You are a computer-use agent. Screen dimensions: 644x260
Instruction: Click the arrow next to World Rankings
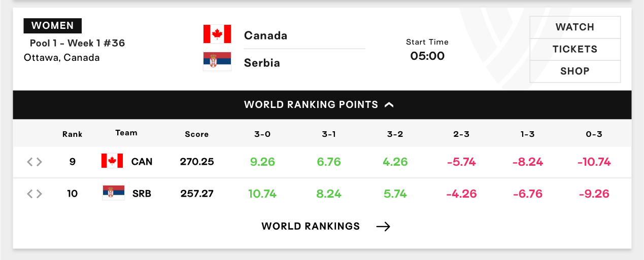pyautogui.click(x=383, y=227)
